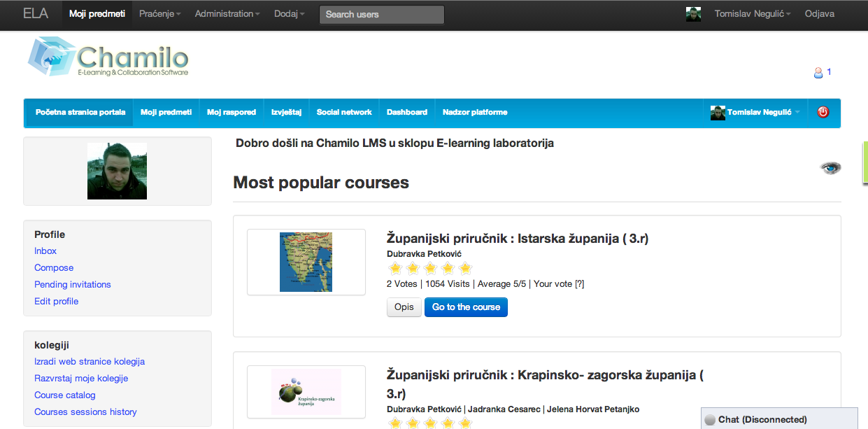The image size is (868, 429).
Task: Open the Praćenje dropdown menu
Action: (x=159, y=14)
